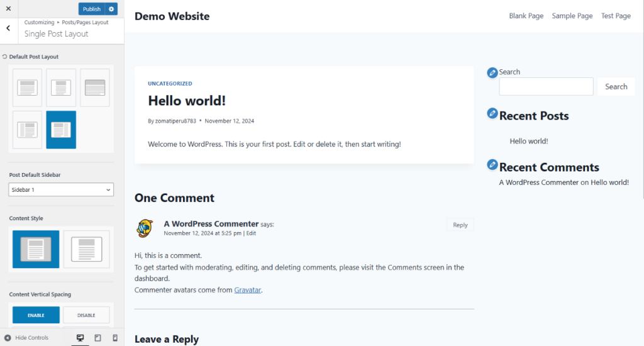Click the edit pencil icon next to Recent Posts
644x346 pixels.
492,113
